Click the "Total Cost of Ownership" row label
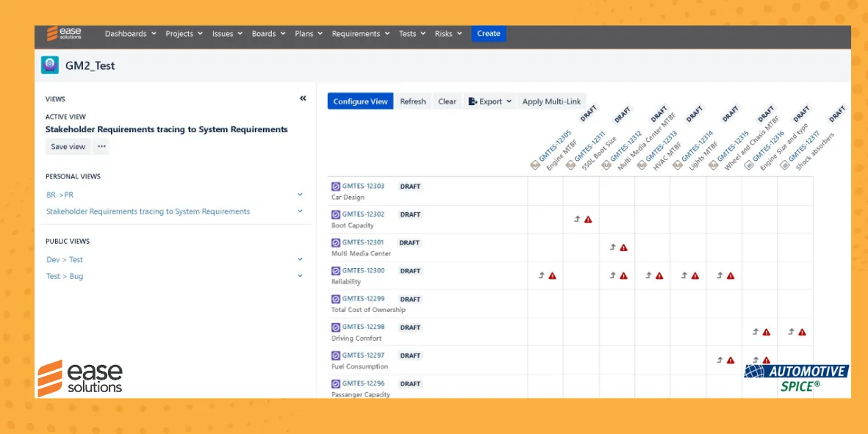The width and height of the screenshot is (868, 434). coord(369,310)
